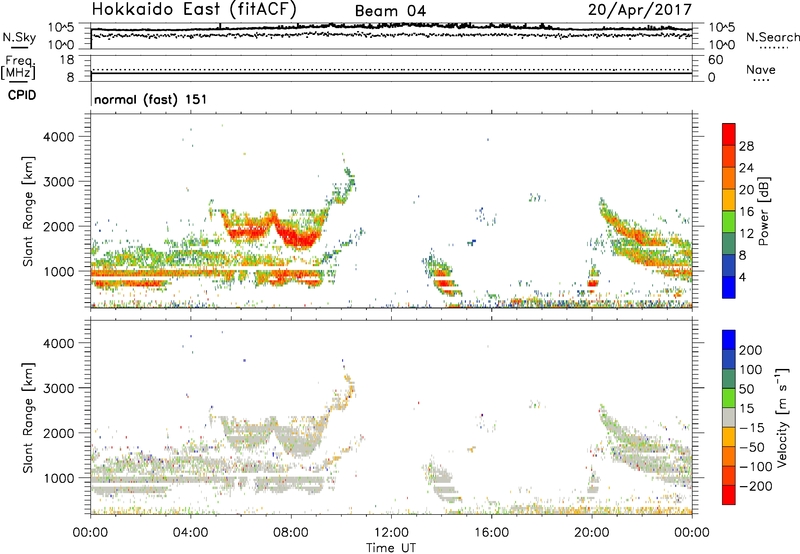Click the '04:00' time tick label
This screenshot has height=554, width=800.
coord(191,533)
